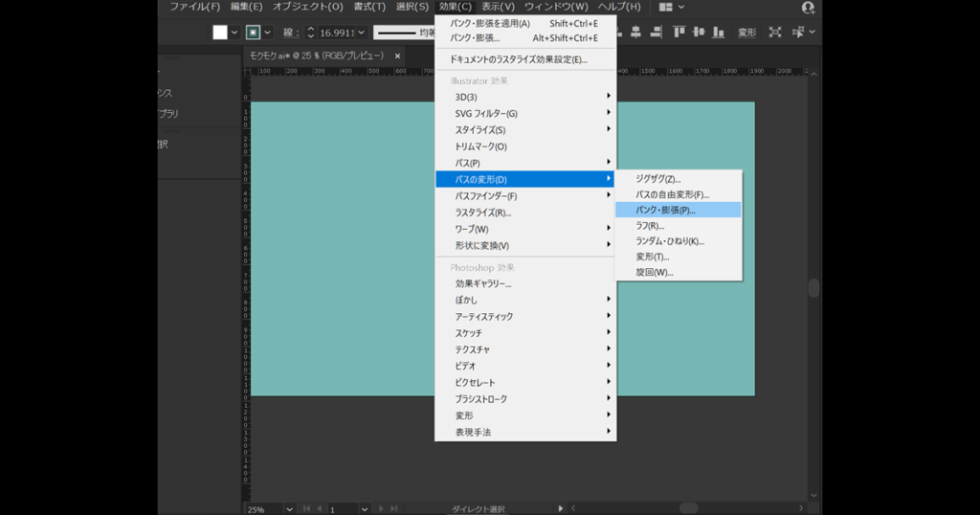The height and width of the screenshot is (515, 980).
Task: Open the オブジェクト(O) menu
Action: [x=301, y=7]
